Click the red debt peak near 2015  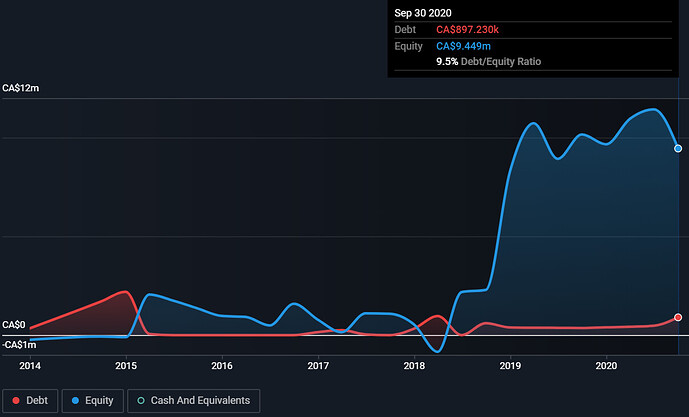124,292
